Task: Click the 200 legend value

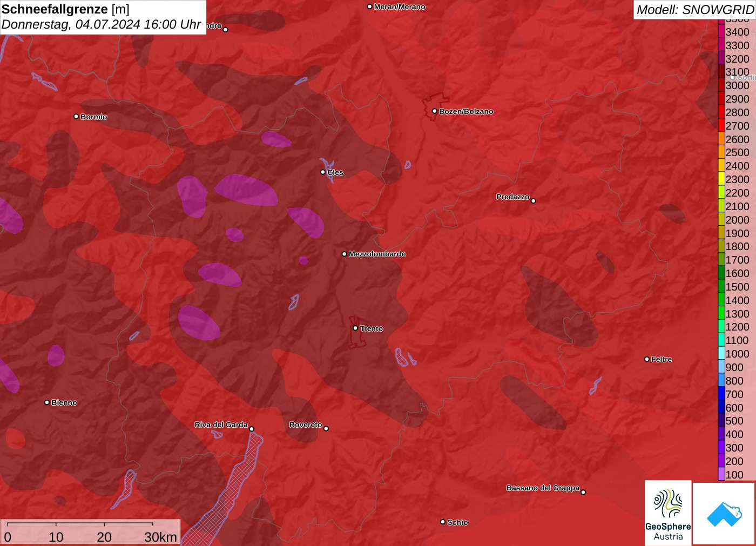Action: coord(734,461)
